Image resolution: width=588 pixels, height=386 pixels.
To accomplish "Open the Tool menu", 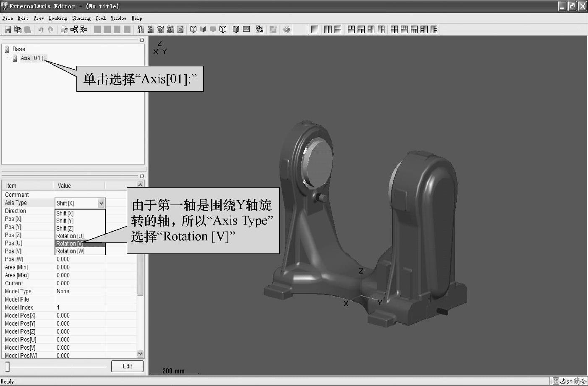I will click(100, 18).
